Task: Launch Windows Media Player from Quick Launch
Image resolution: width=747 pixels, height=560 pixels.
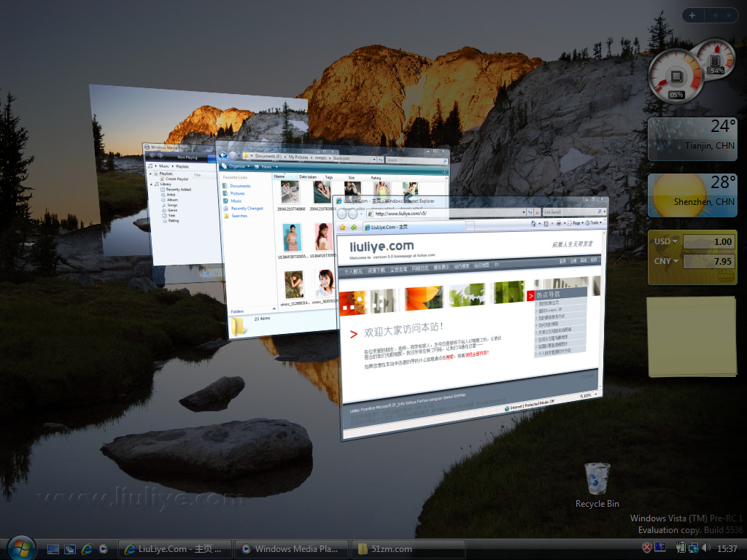Action: click(x=104, y=549)
